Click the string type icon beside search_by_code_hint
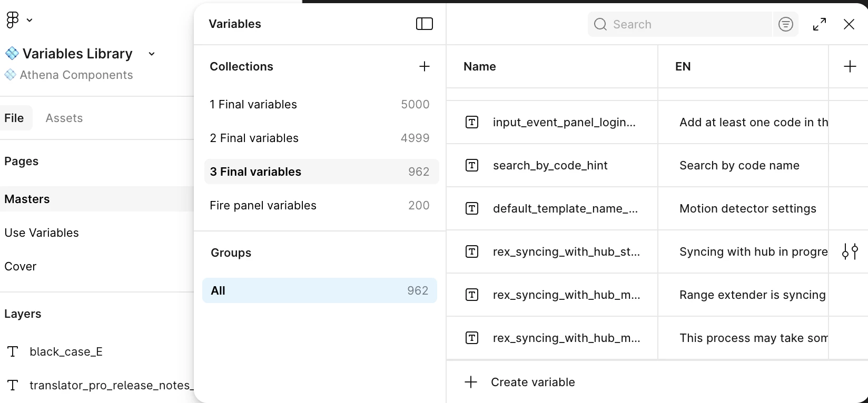 click(x=472, y=166)
